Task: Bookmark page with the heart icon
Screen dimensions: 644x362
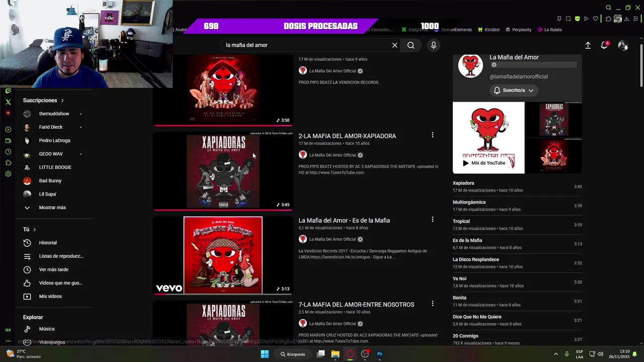Action: click(596, 19)
